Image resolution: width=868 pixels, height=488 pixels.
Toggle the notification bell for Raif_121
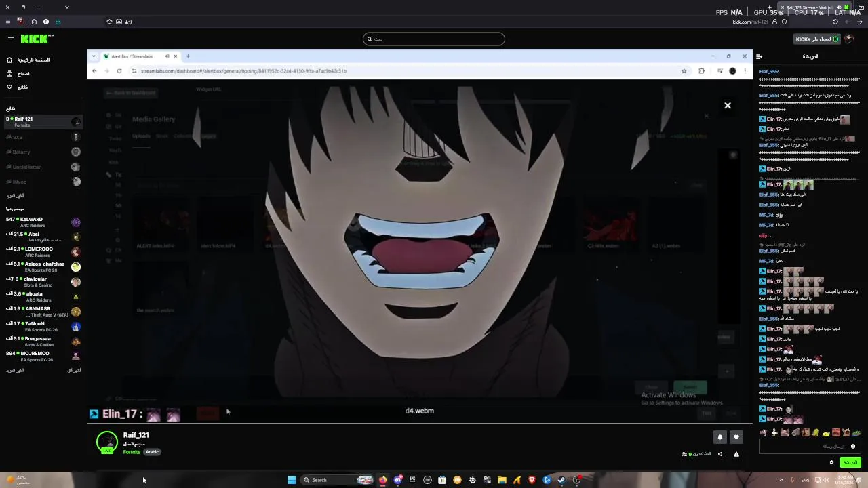pyautogui.click(x=720, y=437)
